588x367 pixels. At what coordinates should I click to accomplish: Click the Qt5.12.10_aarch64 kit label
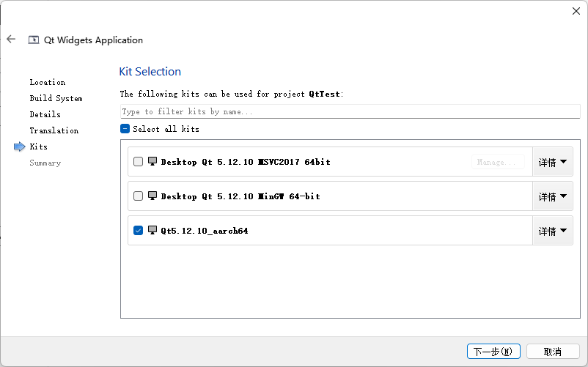[205, 231]
